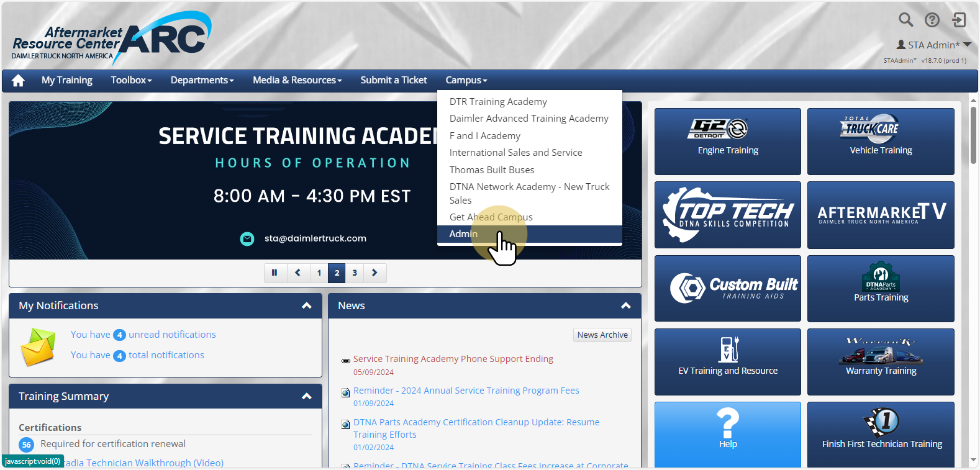Select Get Ahead Campus
This screenshot has height=470, width=980.
pos(530,217)
